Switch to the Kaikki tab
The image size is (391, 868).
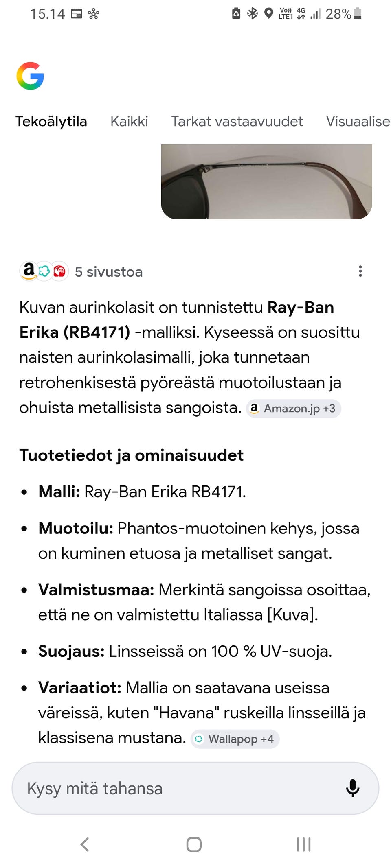coord(129,121)
